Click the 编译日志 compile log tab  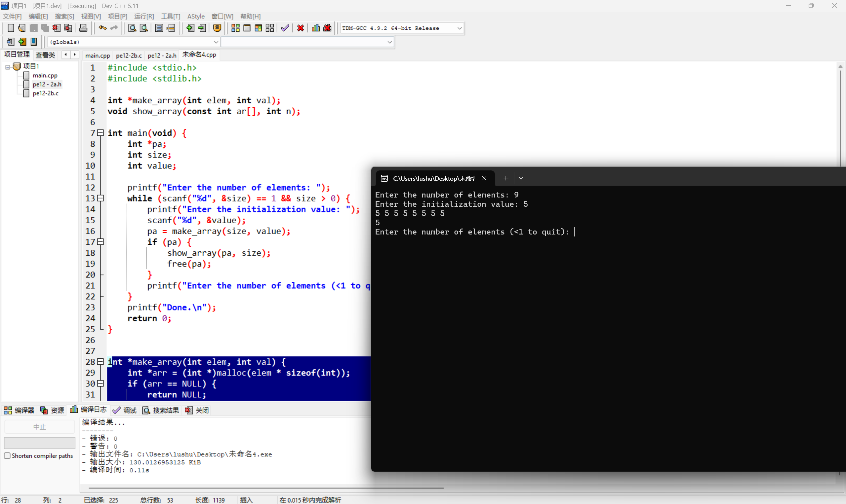(x=89, y=410)
